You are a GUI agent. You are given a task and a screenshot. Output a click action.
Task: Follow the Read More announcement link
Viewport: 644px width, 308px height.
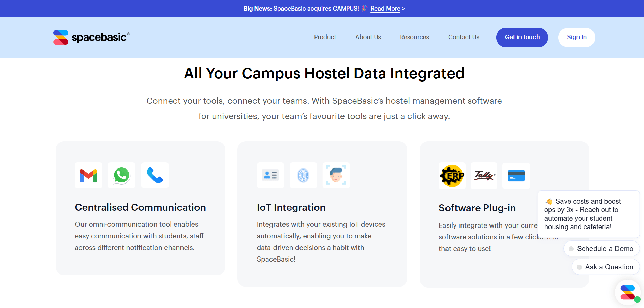tap(385, 9)
